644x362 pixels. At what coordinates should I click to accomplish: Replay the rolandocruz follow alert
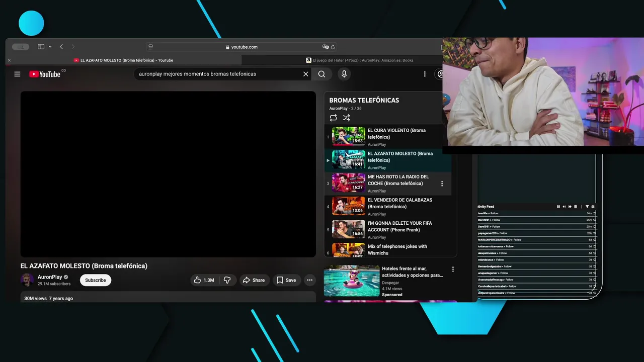[x=595, y=260]
